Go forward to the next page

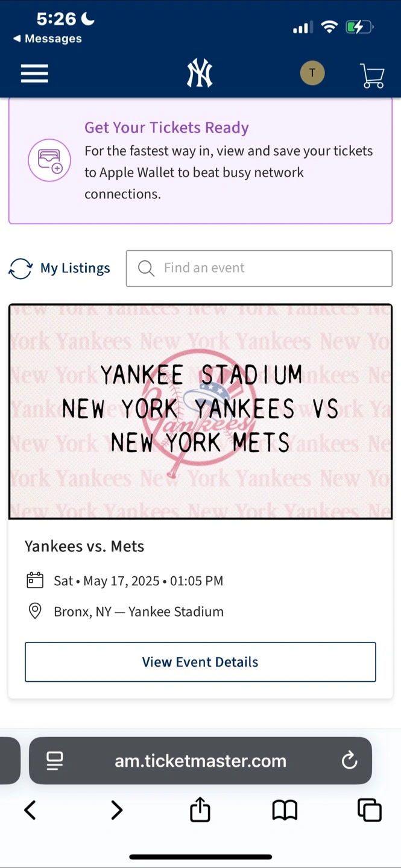[x=116, y=810]
